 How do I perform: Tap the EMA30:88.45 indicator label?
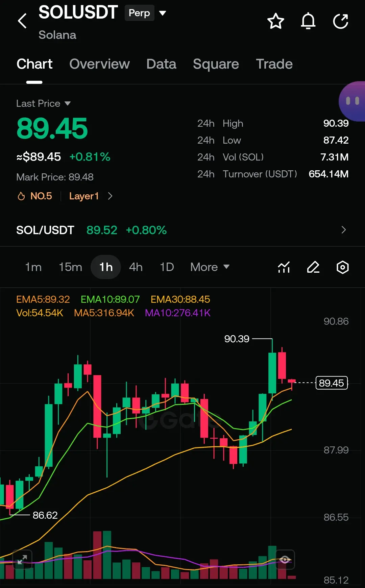click(180, 299)
